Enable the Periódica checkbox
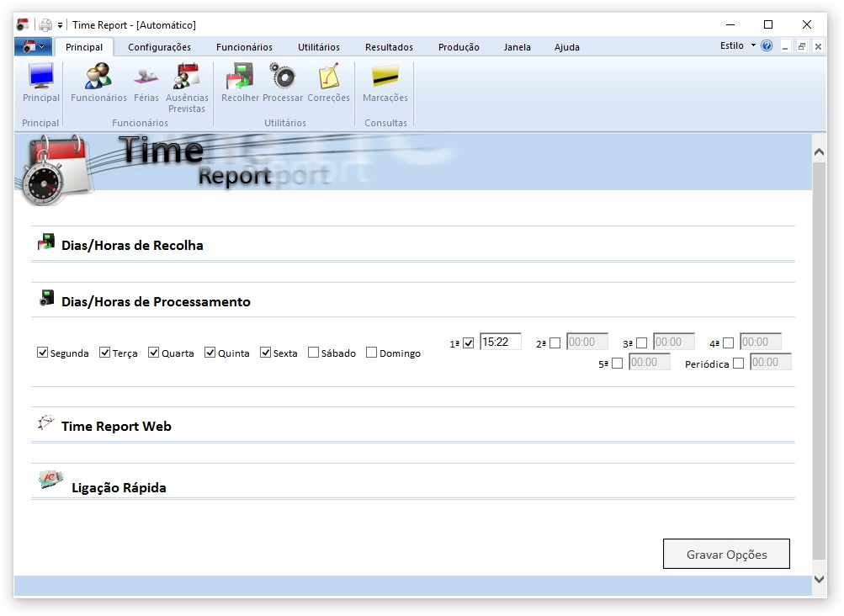This screenshot has height=616, width=844. click(x=739, y=364)
